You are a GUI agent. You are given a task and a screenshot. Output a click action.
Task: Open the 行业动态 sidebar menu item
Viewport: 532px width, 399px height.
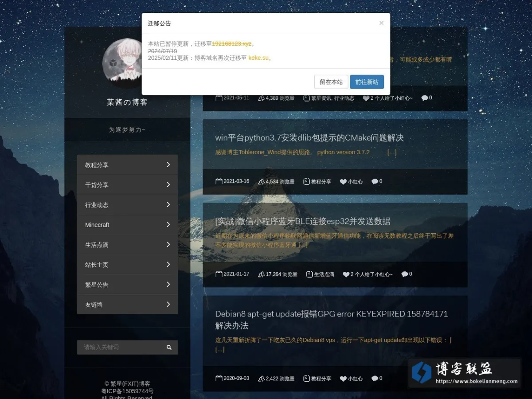tap(127, 205)
